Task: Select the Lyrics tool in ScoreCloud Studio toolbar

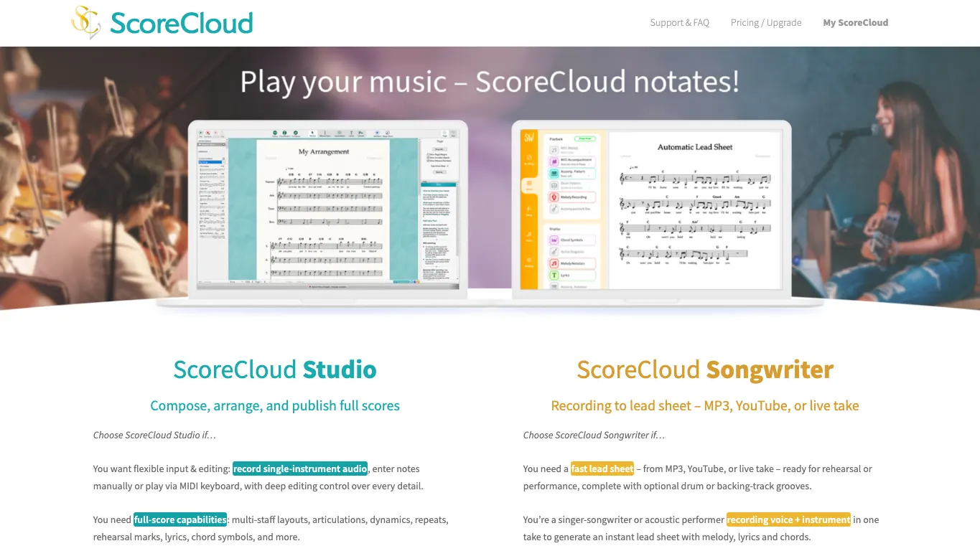Action: [351, 133]
